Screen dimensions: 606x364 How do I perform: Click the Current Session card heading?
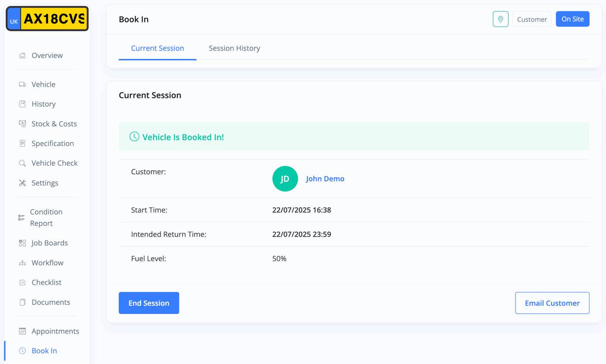pyautogui.click(x=150, y=95)
